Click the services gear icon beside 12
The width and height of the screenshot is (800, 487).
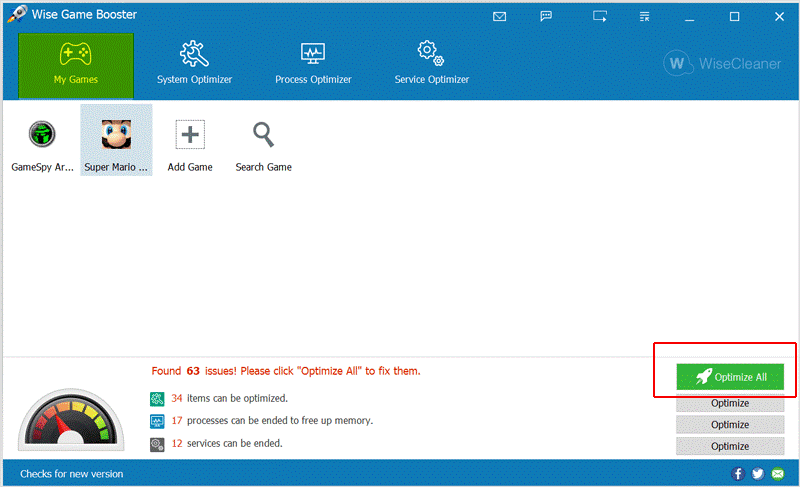(157, 444)
